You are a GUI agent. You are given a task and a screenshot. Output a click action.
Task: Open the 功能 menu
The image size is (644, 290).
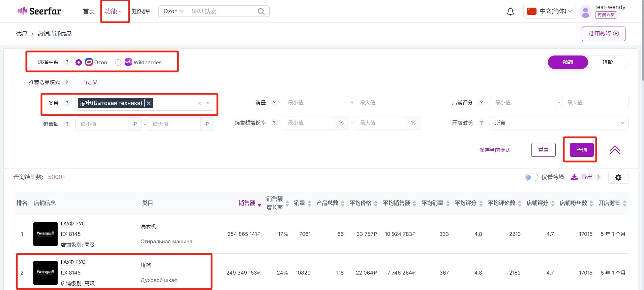114,11
